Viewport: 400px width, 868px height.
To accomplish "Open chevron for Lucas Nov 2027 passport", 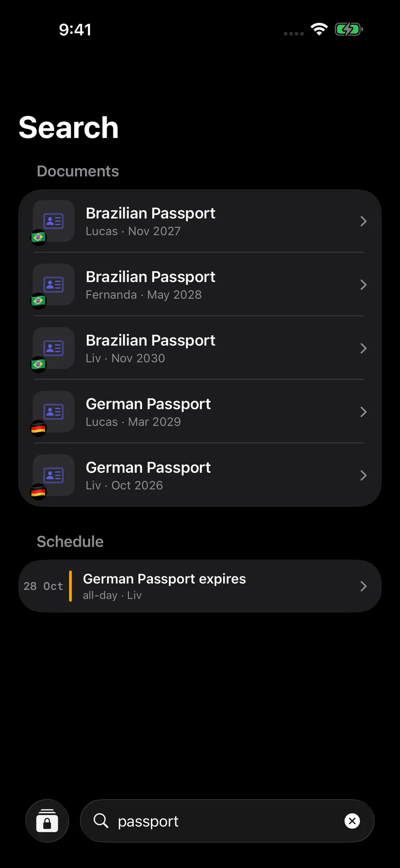I will (363, 221).
